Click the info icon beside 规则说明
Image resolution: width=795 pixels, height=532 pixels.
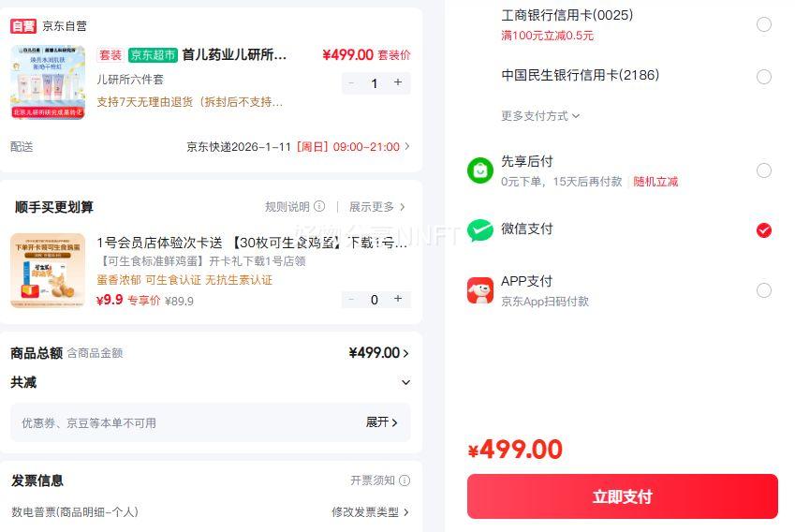click(x=319, y=207)
